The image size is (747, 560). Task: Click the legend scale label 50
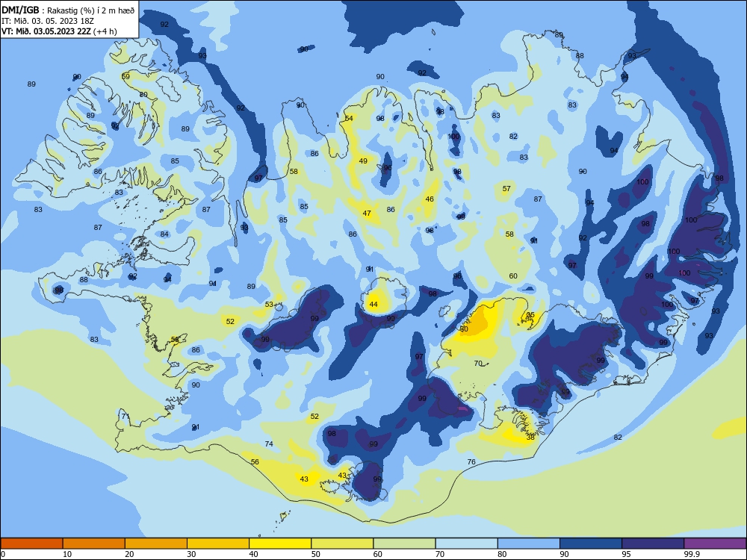316,554
